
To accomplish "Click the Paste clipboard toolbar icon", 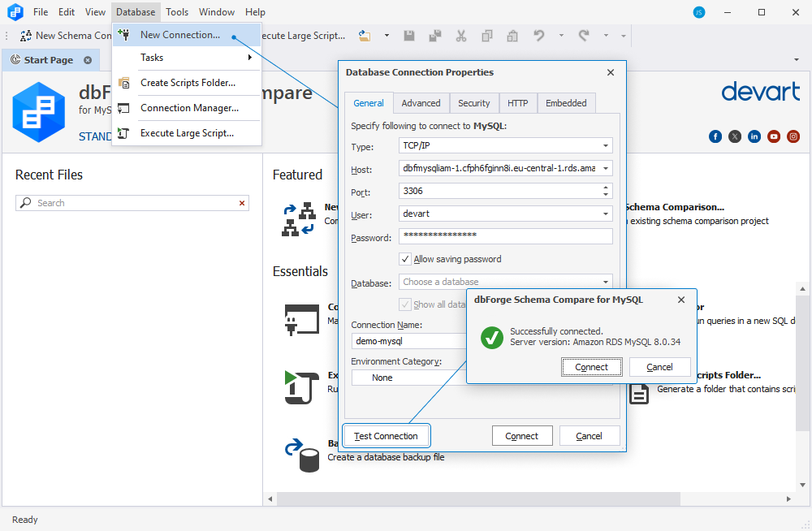I will coord(512,36).
